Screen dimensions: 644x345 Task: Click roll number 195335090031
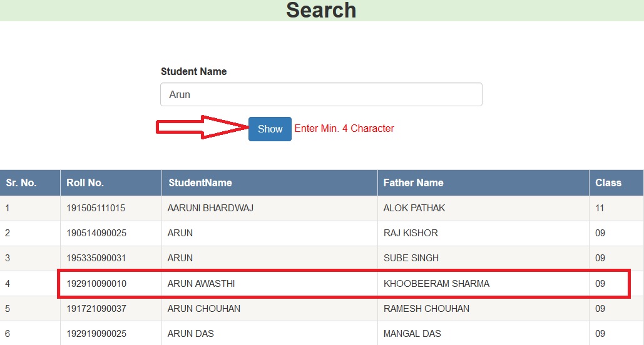click(x=96, y=258)
